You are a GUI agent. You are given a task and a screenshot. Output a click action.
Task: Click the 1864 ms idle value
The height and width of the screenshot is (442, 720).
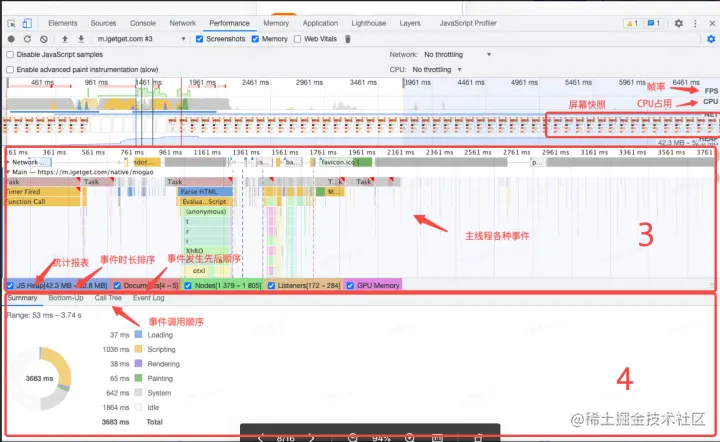point(116,408)
